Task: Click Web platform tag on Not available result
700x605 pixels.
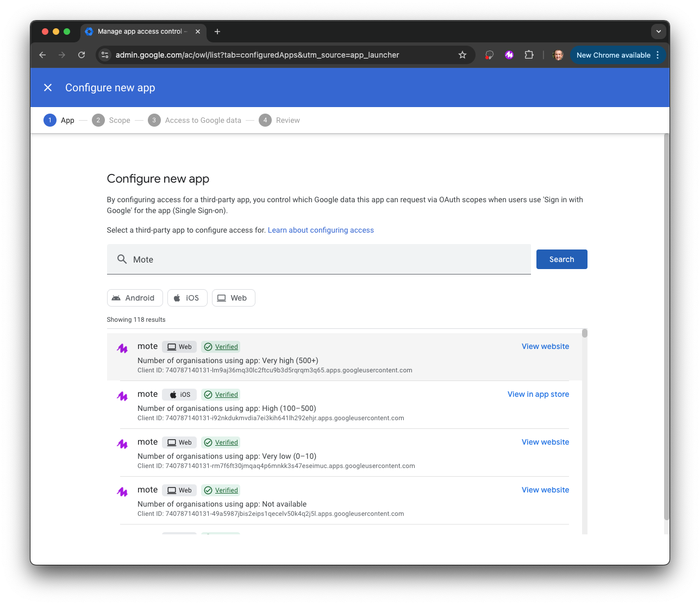Action: (x=179, y=490)
